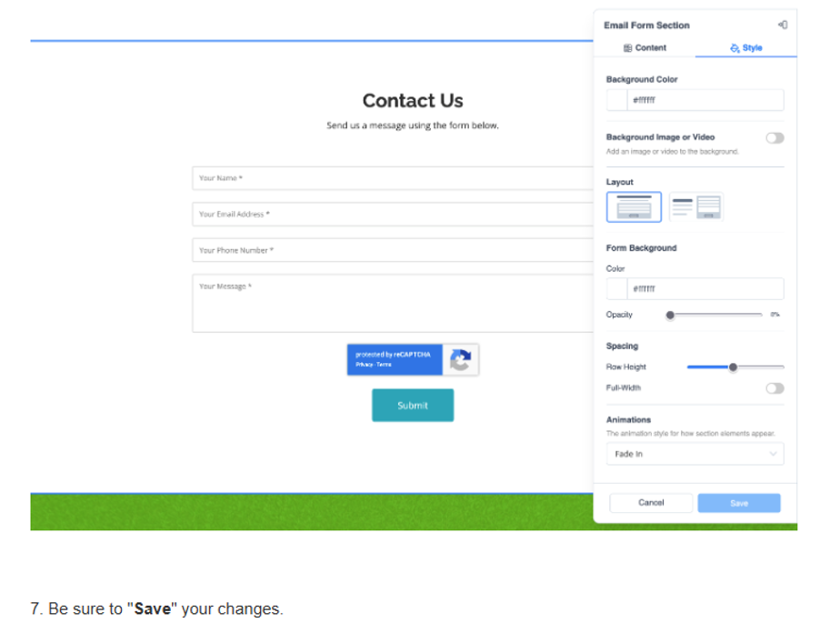Open the Background Color swatch
This screenshot has height=623, width=840.
(x=616, y=100)
